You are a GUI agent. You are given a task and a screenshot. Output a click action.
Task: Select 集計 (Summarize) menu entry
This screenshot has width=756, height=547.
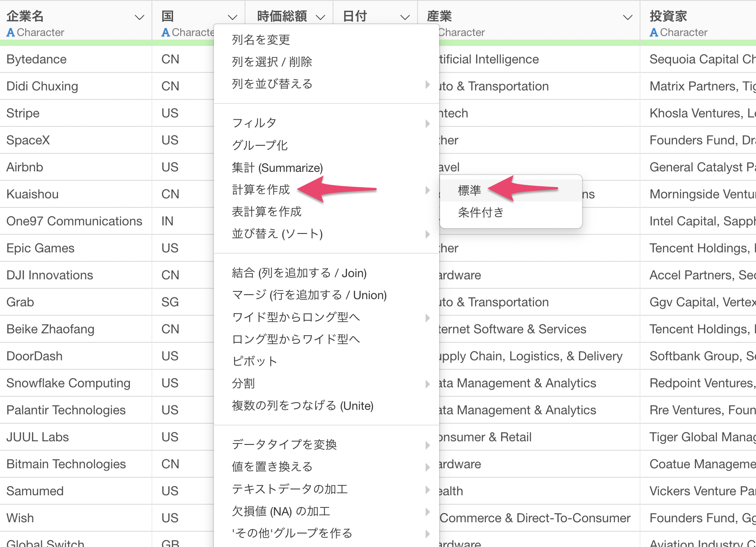[277, 167]
